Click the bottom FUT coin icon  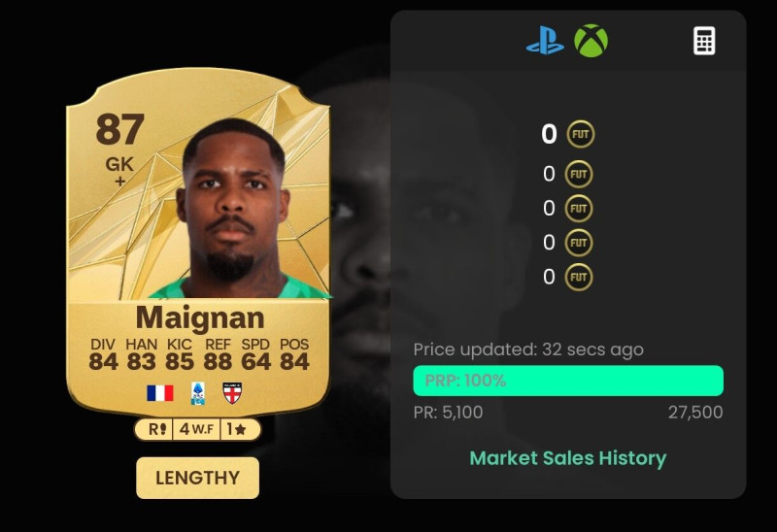pos(579,277)
